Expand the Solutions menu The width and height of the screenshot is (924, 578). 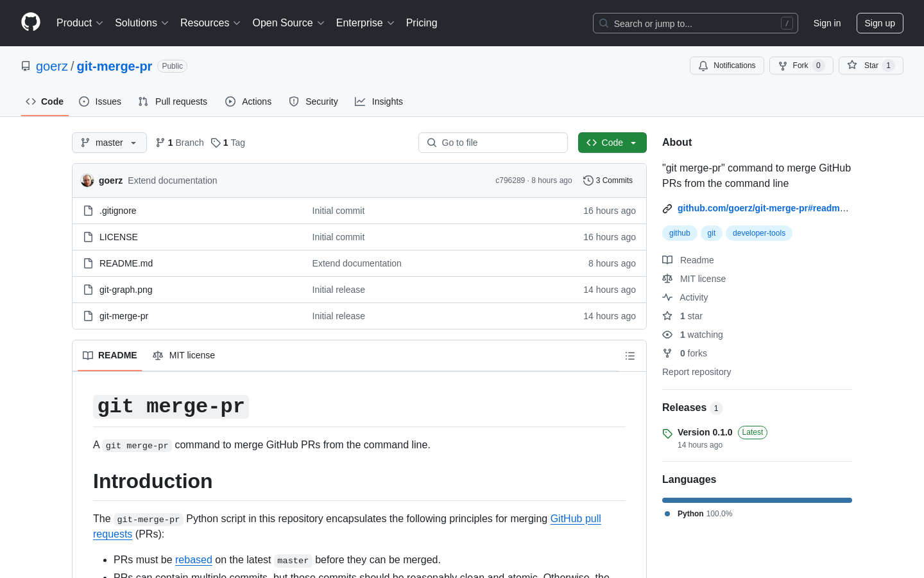point(142,22)
